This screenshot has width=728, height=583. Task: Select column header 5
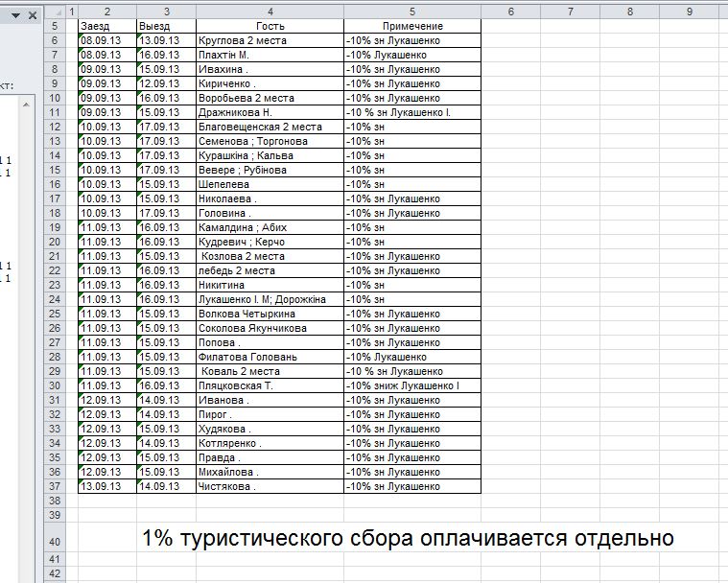[x=412, y=12]
